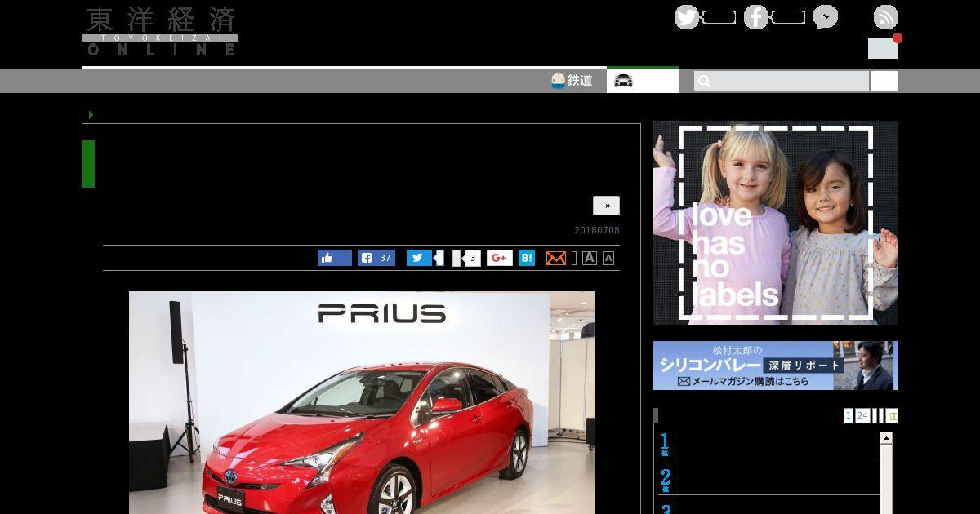Open the Toyo Keizai Online logo link
This screenshot has height=514, width=980.
pos(160,32)
